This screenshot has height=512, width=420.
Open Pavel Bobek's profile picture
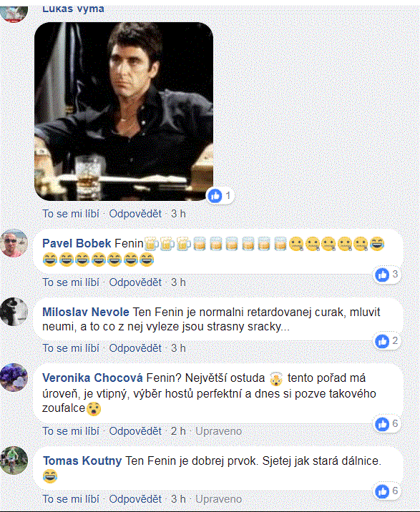14,243
